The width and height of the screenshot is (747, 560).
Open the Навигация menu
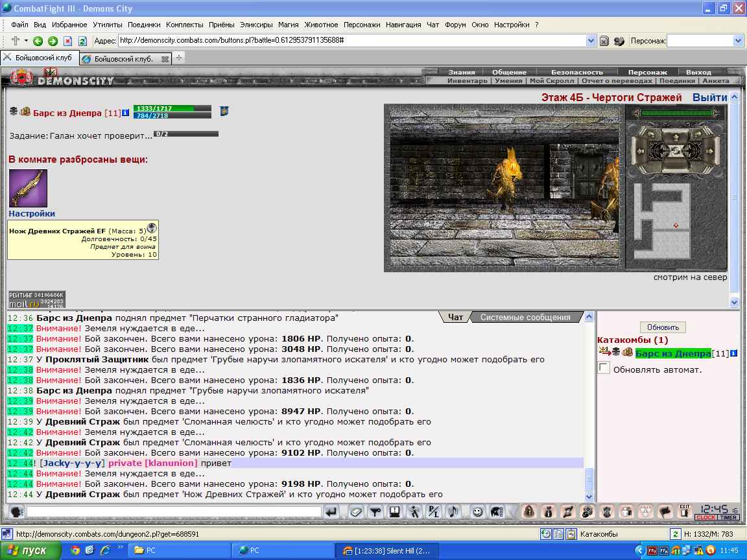click(x=403, y=25)
